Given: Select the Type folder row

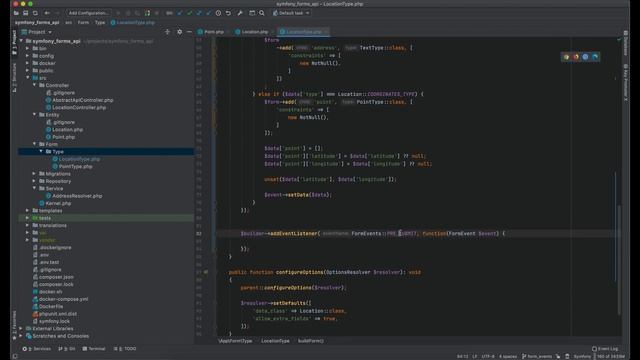Looking at the screenshot, I should (106, 151).
